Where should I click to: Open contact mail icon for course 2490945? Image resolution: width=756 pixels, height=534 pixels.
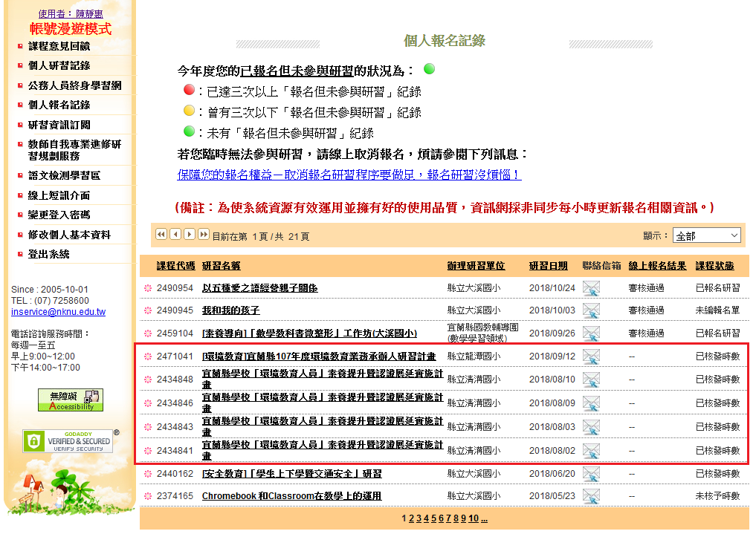[591, 310]
